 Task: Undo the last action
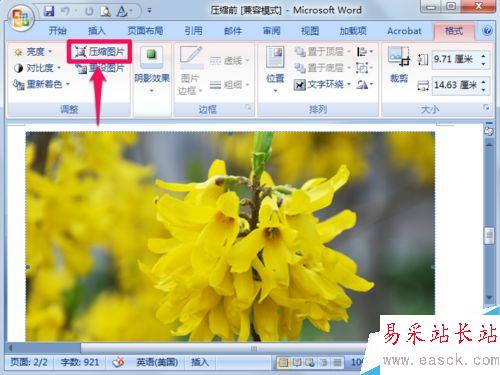pyautogui.click(x=66, y=11)
